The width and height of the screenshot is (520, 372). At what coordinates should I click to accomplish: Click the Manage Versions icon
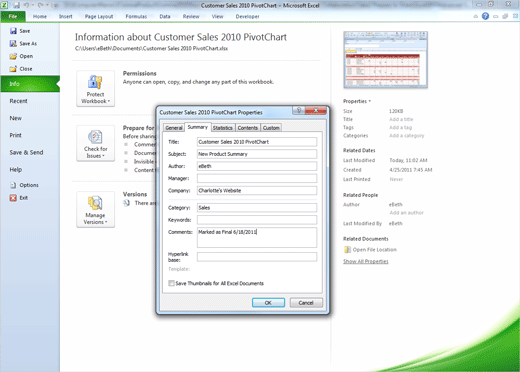[95, 203]
